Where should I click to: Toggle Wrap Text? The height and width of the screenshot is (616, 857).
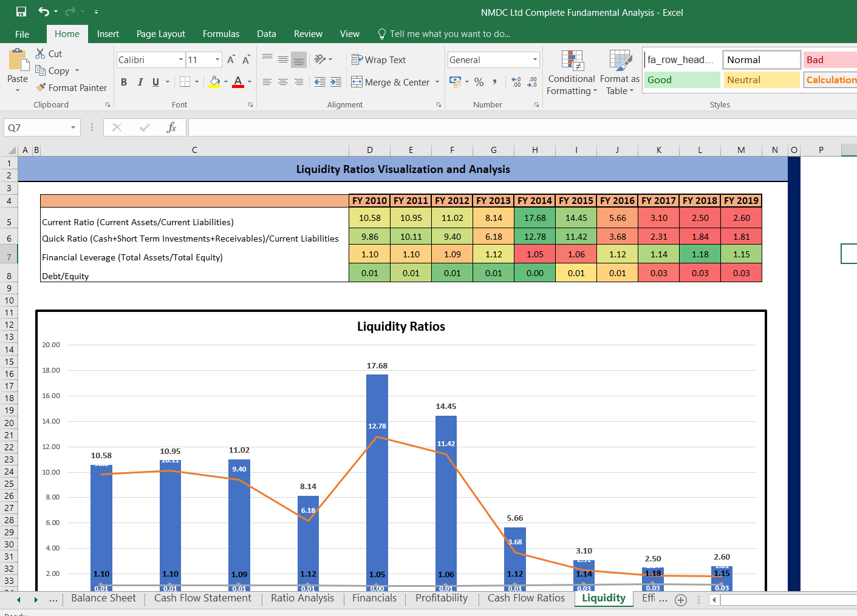378,59
